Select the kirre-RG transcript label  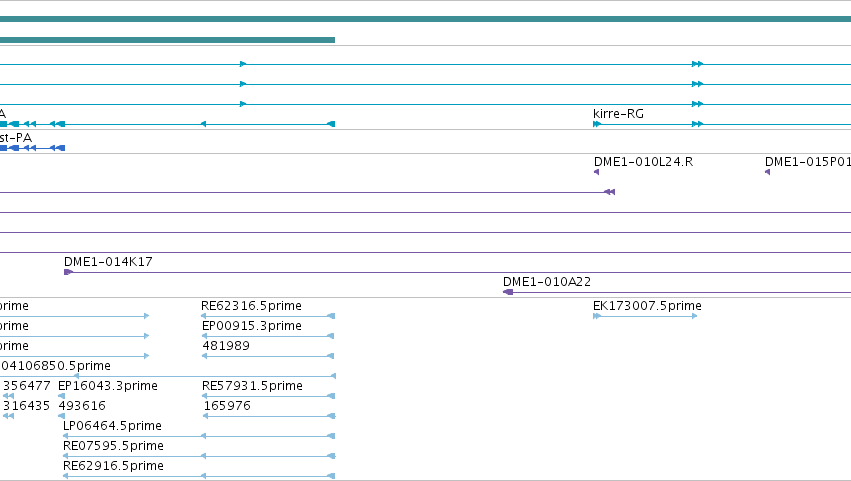(x=618, y=114)
